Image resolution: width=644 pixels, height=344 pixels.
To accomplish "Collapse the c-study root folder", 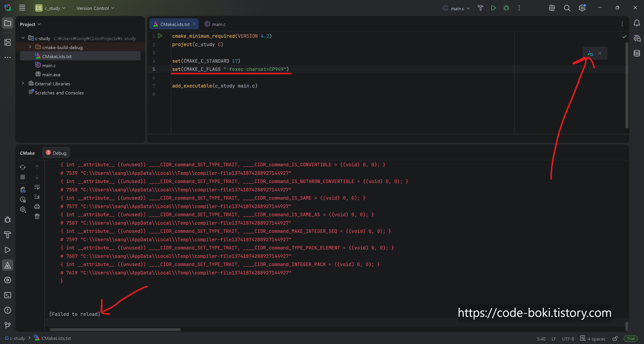I will [x=23, y=38].
